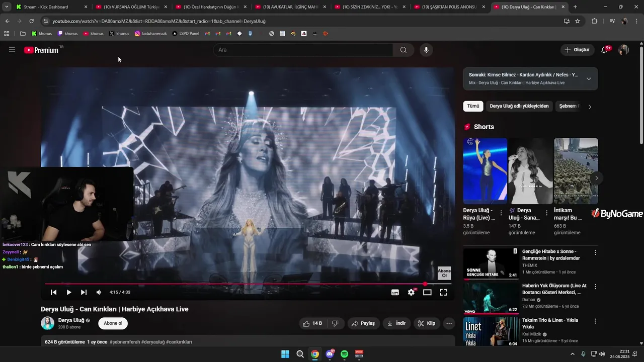Open Derya Uluğ - Sana short thumbnail
This screenshot has height=362, width=644.
(530, 171)
